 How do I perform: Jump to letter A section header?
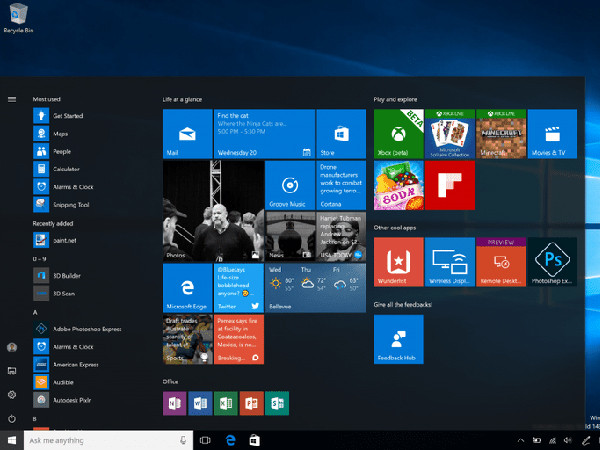[35, 313]
